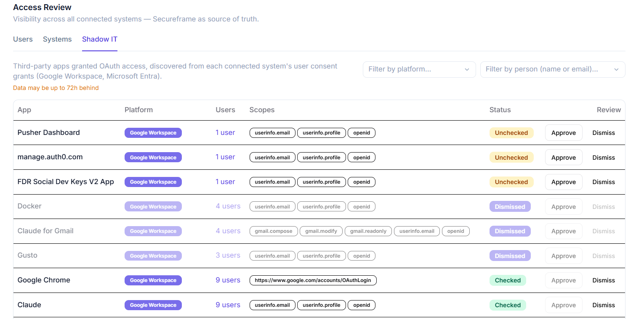644x319 pixels.
Task: Dismiss the Pusher Dashboard app
Action: tap(604, 133)
